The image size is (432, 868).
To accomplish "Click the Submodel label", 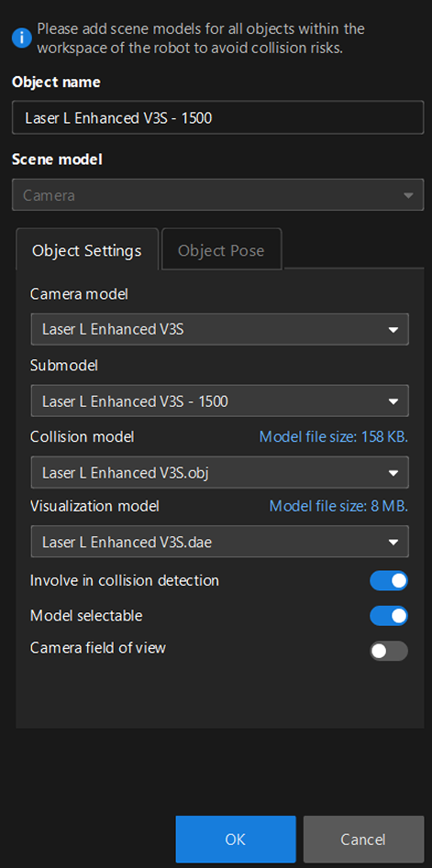I will [x=63, y=366].
